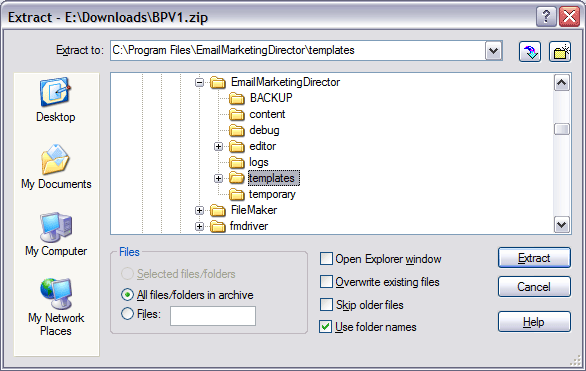
Task: Click the extract-to-archive-folder arrow icon
Action: [530, 52]
